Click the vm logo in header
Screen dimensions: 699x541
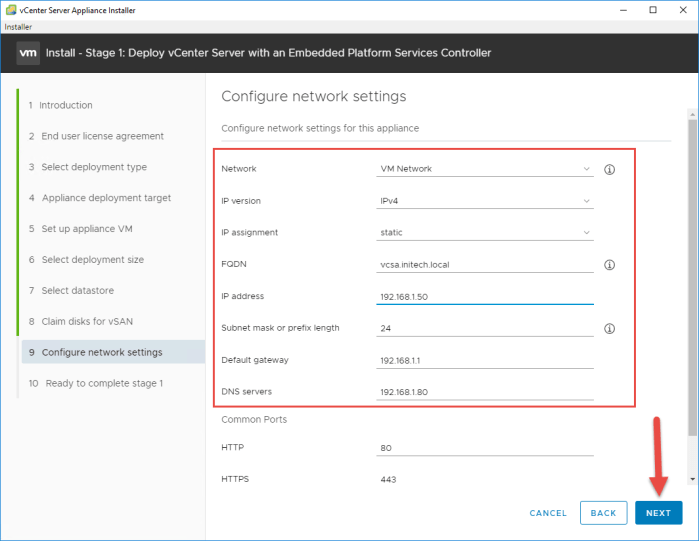[x=28, y=53]
